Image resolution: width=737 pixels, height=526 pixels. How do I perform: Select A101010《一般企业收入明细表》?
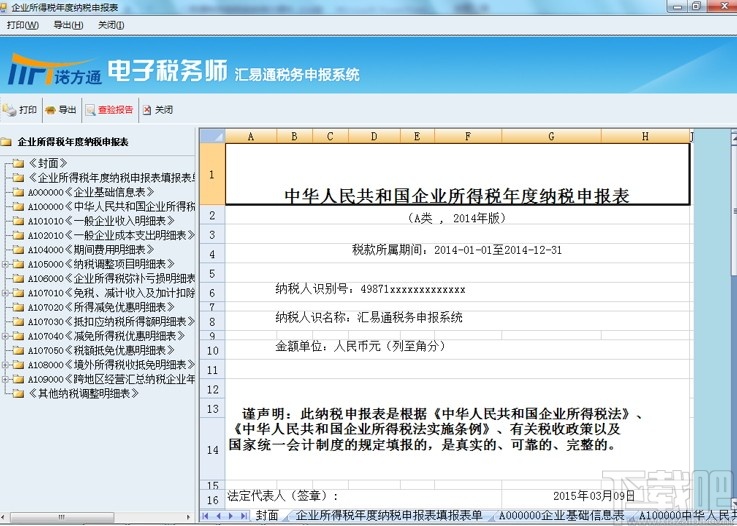pyautogui.click(x=101, y=221)
